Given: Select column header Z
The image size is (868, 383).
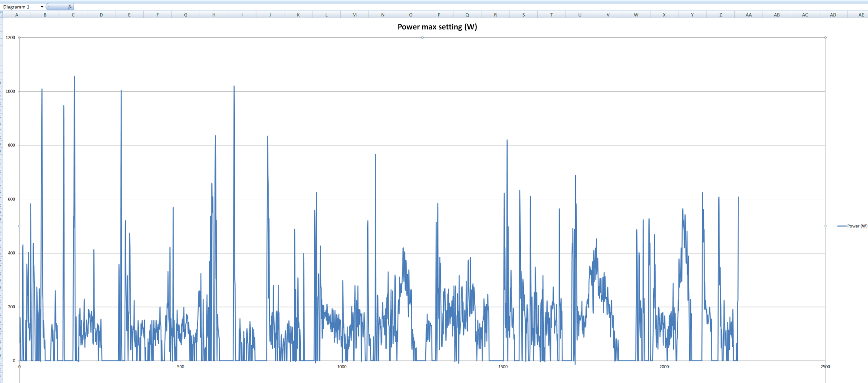Looking at the screenshot, I should [x=720, y=15].
